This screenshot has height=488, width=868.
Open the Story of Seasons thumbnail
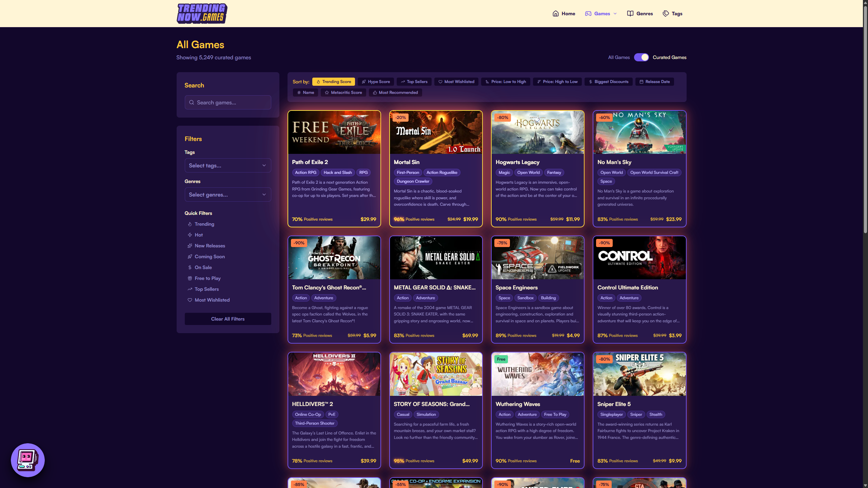pyautogui.click(x=436, y=374)
